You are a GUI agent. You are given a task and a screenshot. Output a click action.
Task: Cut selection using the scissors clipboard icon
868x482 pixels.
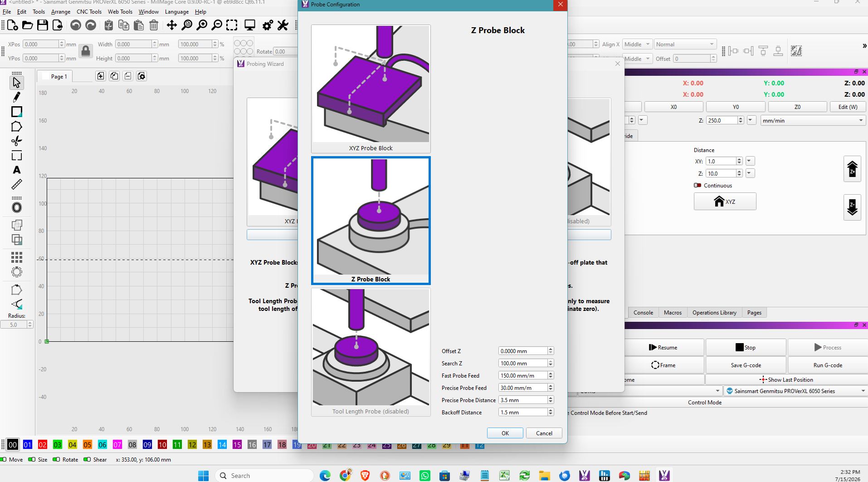[x=109, y=25]
